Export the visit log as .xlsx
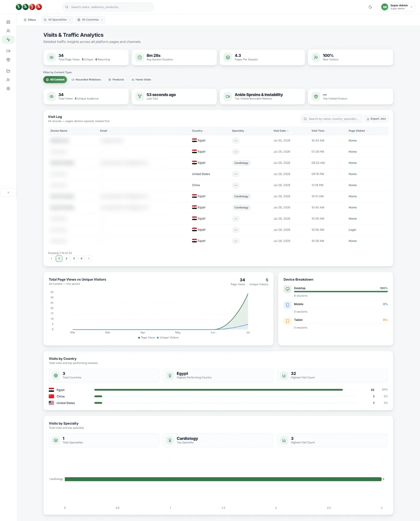This screenshot has height=521, width=420. [x=376, y=119]
